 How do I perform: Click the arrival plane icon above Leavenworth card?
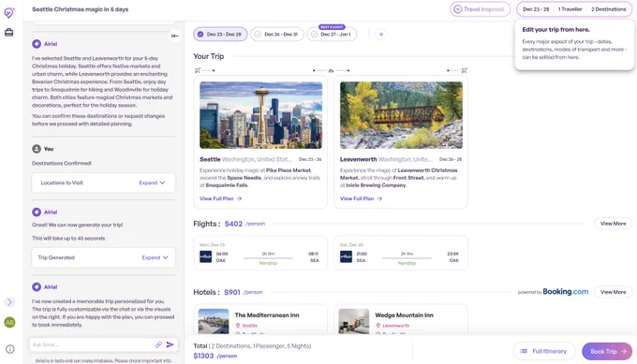(465, 70)
